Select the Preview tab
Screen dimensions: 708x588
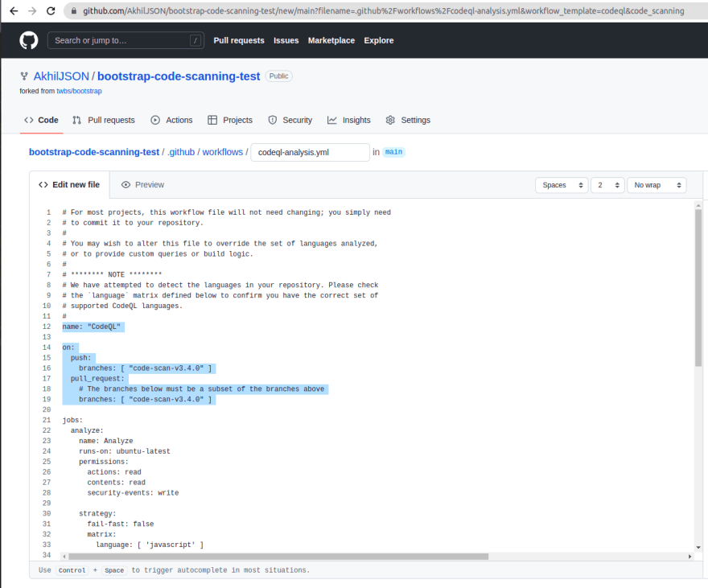click(142, 184)
